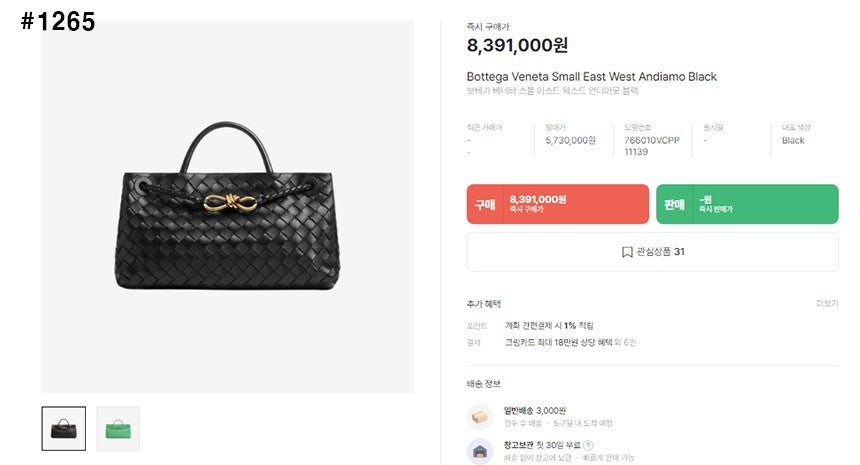Open the 외 6건 additional card benefits link
Screen dimensions: 860x465
pyautogui.click(x=625, y=342)
